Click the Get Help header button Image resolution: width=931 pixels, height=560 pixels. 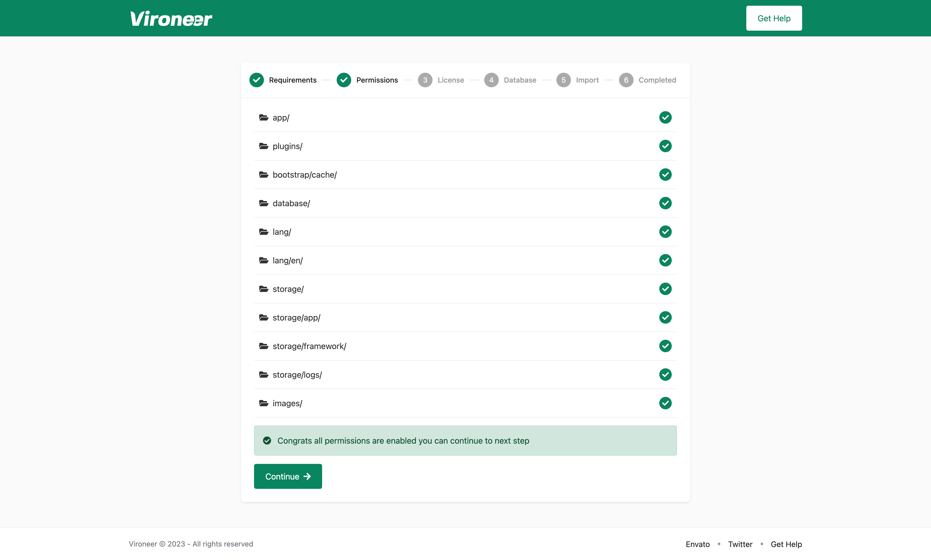click(x=774, y=18)
